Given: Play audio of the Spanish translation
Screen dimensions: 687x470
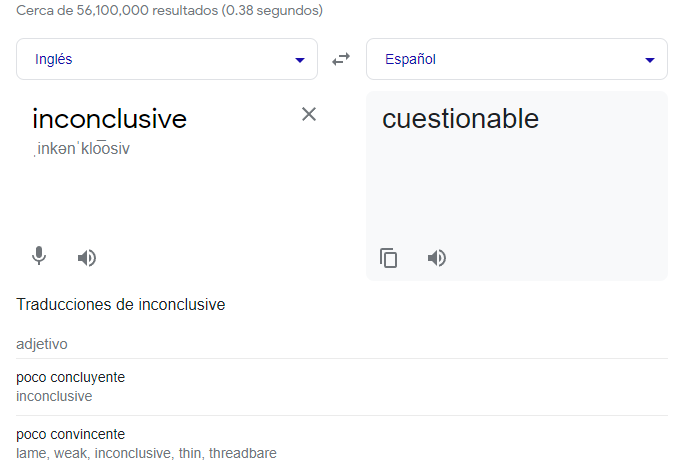Looking at the screenshot, I should point(436,258).
